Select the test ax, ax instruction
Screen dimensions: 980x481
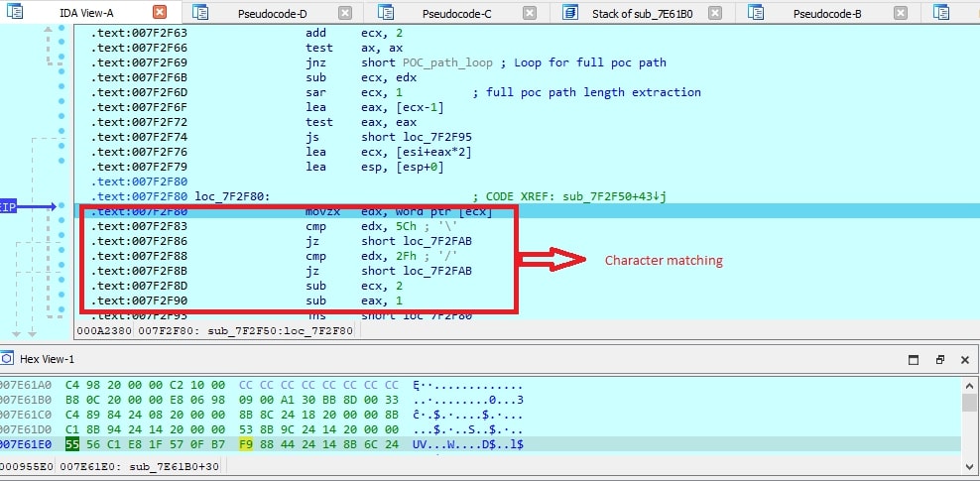[354, 48]
